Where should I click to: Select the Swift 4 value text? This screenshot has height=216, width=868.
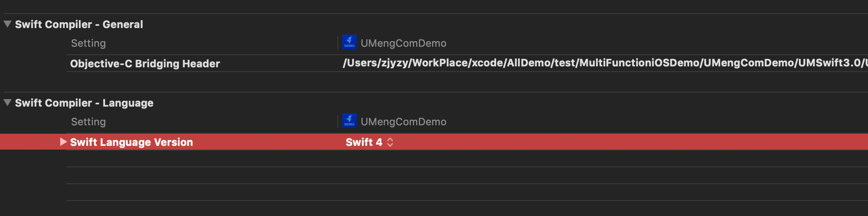pyautogui.click(x=364, y=142)
